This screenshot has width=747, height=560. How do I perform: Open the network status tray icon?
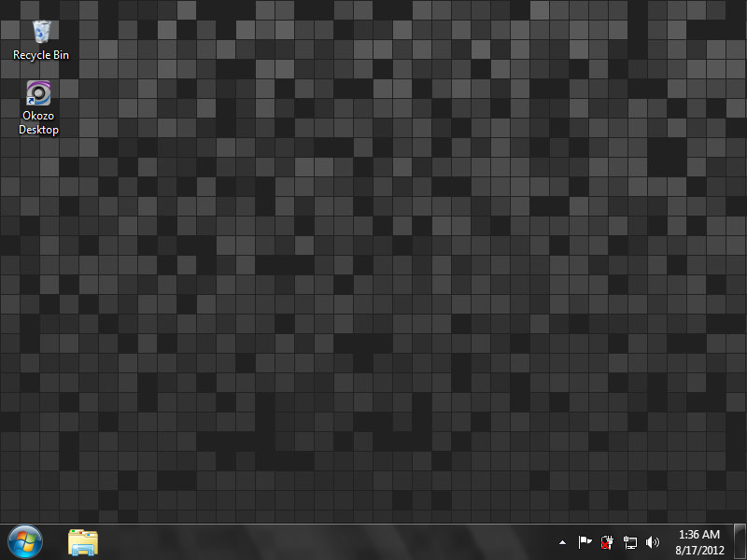[629, 542]
